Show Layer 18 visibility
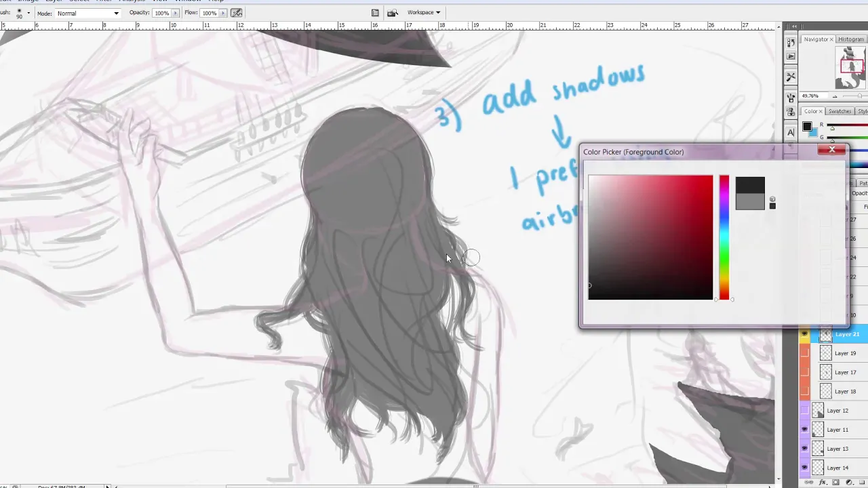868x488 pixels. 805,391
